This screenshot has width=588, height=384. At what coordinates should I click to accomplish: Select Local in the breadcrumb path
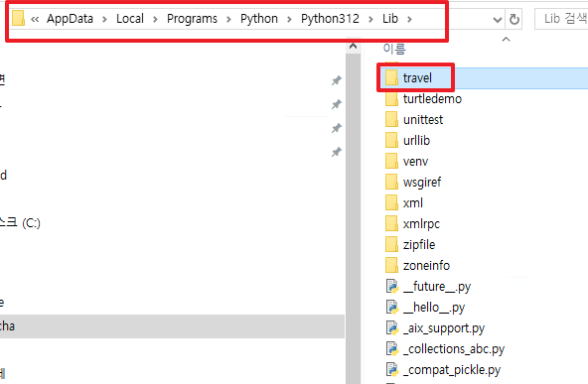130,19
